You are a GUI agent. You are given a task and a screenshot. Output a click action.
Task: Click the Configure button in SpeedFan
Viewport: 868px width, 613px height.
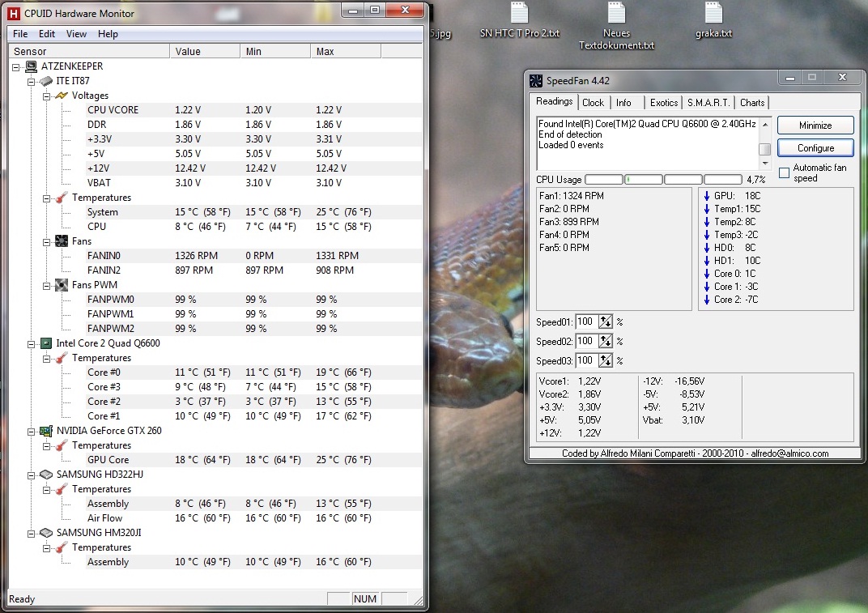[815, 148]
